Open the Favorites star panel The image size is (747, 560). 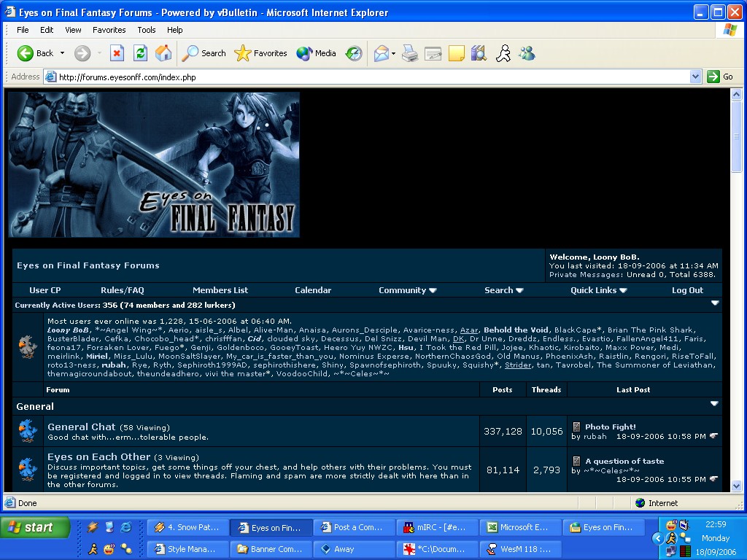coord(260,53)
